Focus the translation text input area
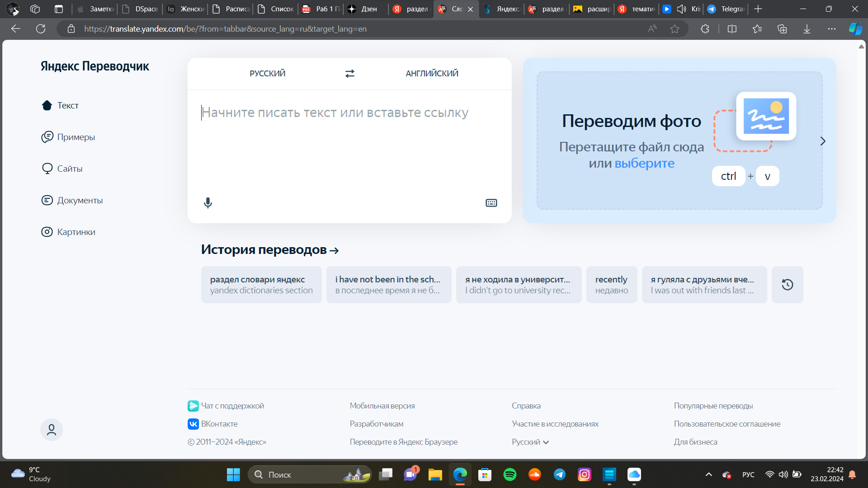 coord(349,142)
